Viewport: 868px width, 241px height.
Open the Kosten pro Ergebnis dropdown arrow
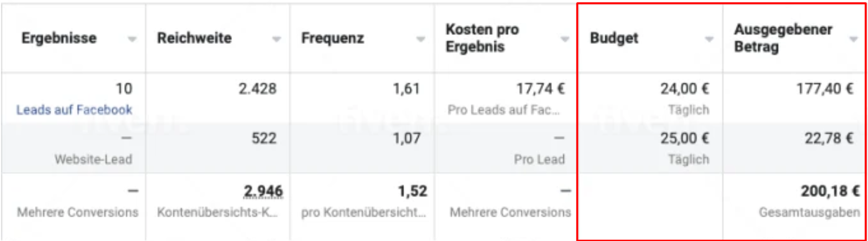[x=565, y=39]
